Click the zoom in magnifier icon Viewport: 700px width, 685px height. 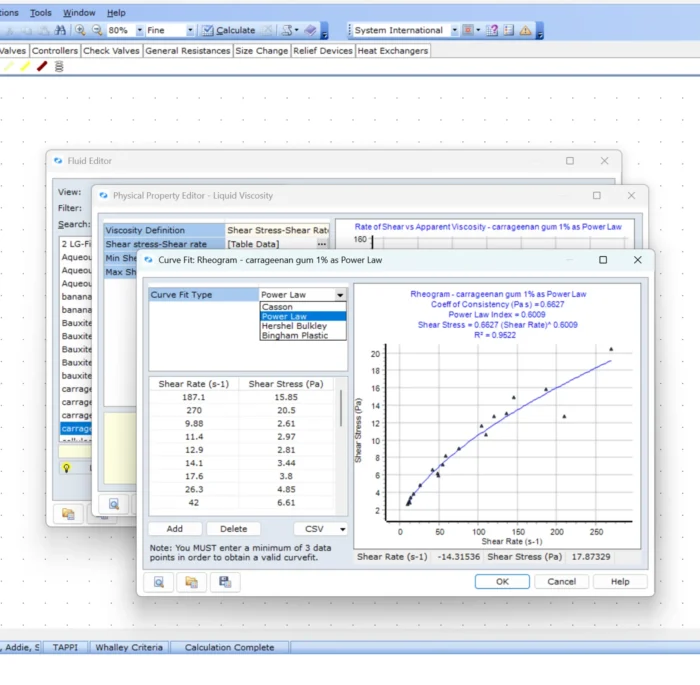[x=80, y=30]
